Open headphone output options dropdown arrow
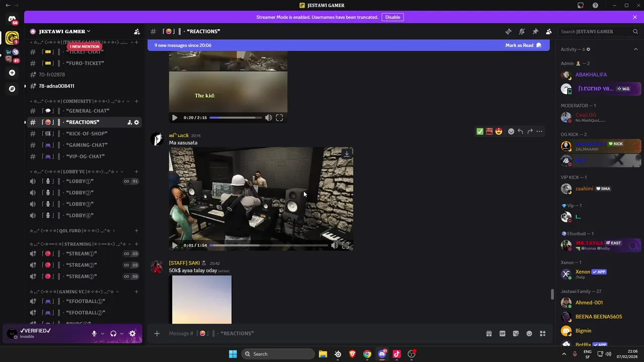The height and width of the screenshot is (362, 644). (122, 333)
